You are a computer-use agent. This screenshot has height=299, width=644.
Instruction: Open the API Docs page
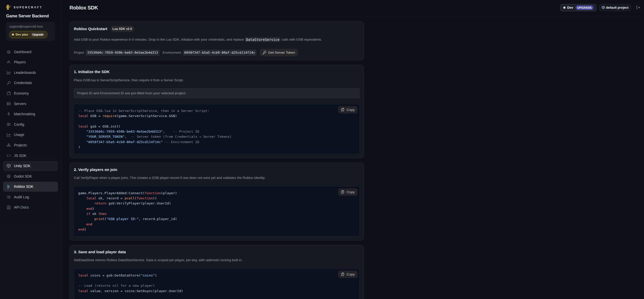coord(30,207)
